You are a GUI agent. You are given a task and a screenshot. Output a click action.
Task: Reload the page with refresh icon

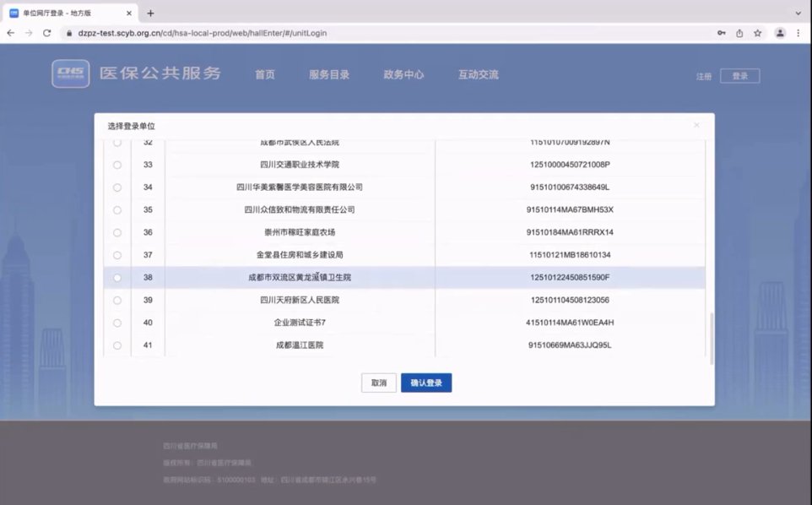[47, 33]
